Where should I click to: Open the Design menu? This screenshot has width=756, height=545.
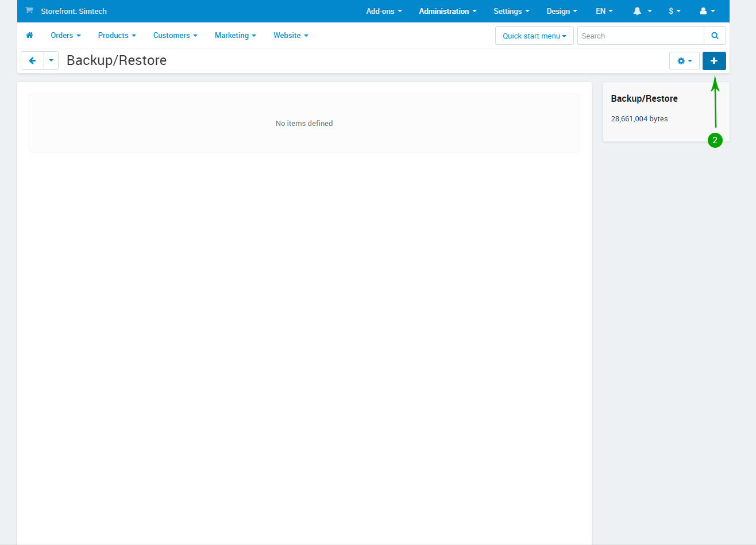tap(562, 11)
